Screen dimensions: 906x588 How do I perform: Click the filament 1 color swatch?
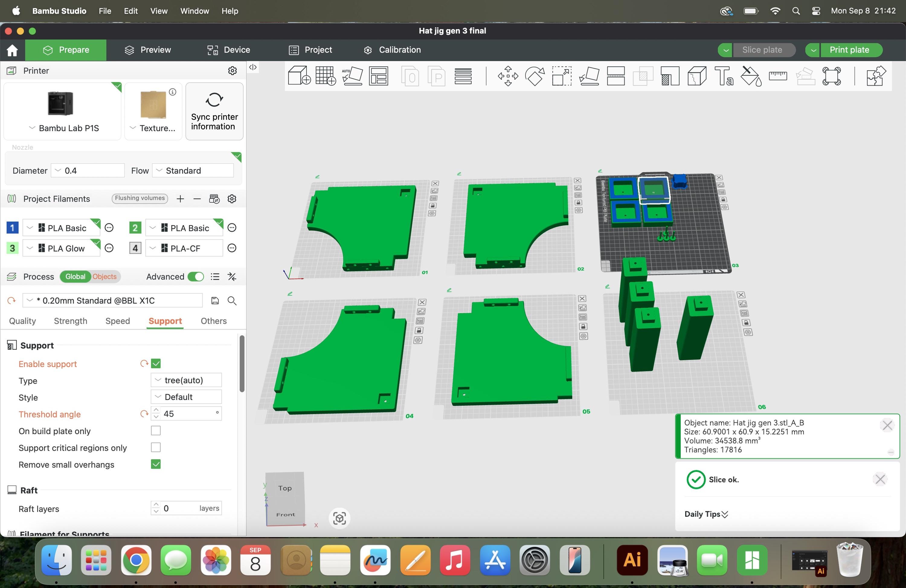[12, 228]
